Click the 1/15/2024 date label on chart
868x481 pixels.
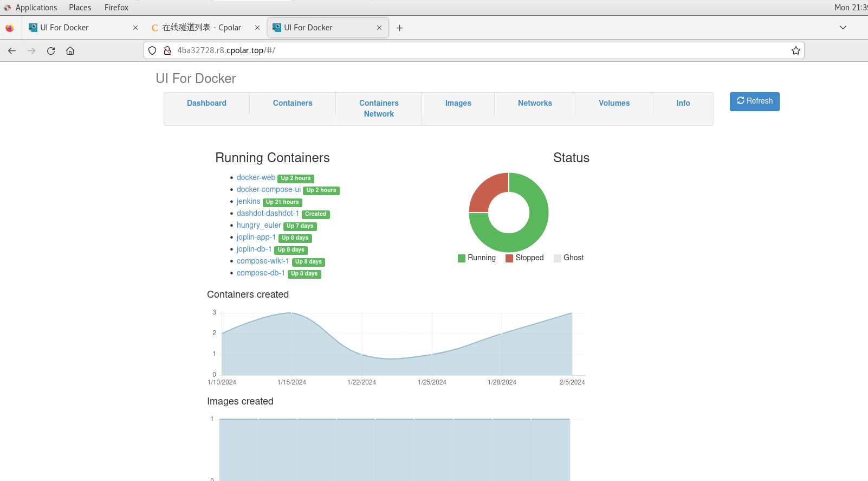pos(292,382)
